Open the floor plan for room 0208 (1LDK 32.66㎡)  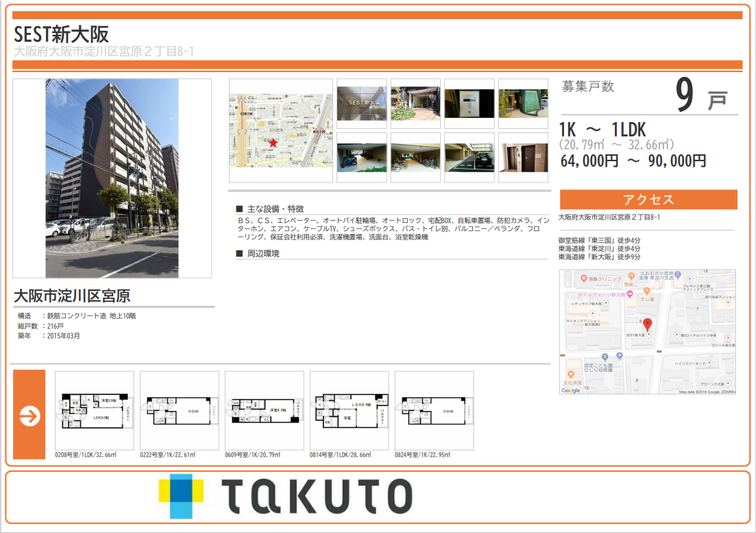coord(95,410)
